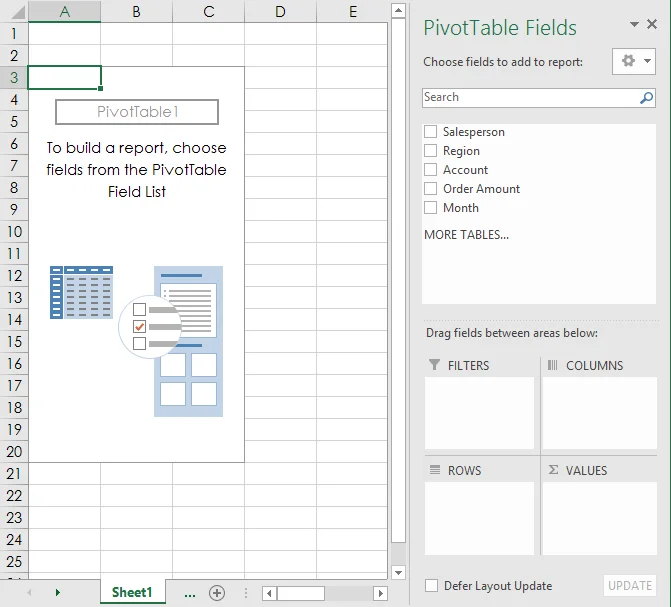Click the UPDATE button
Image resolution: width=671 pixels, height=607 pixels.
pos(629,585)
